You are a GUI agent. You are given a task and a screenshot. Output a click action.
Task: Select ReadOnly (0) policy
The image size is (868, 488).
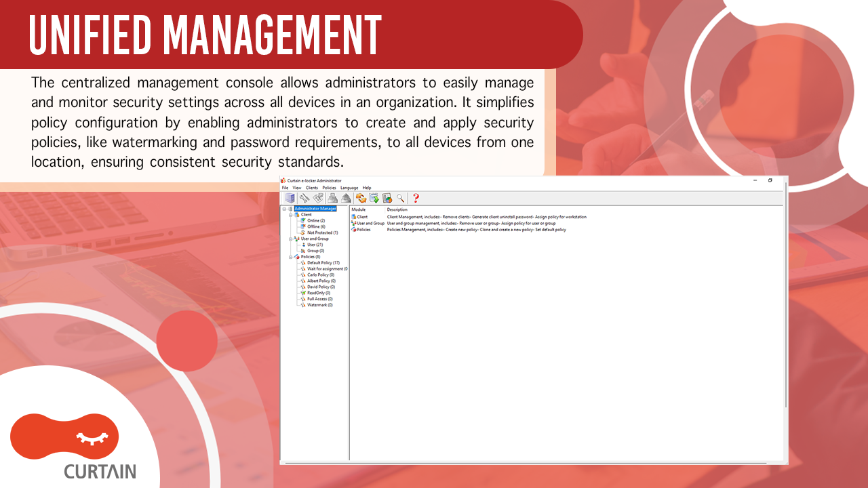319,293
